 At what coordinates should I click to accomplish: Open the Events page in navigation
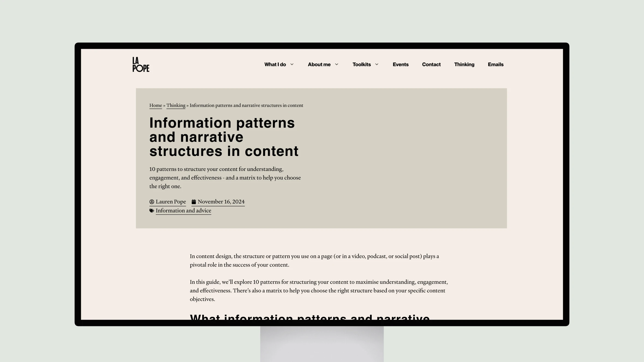click(x=400, y=64)
